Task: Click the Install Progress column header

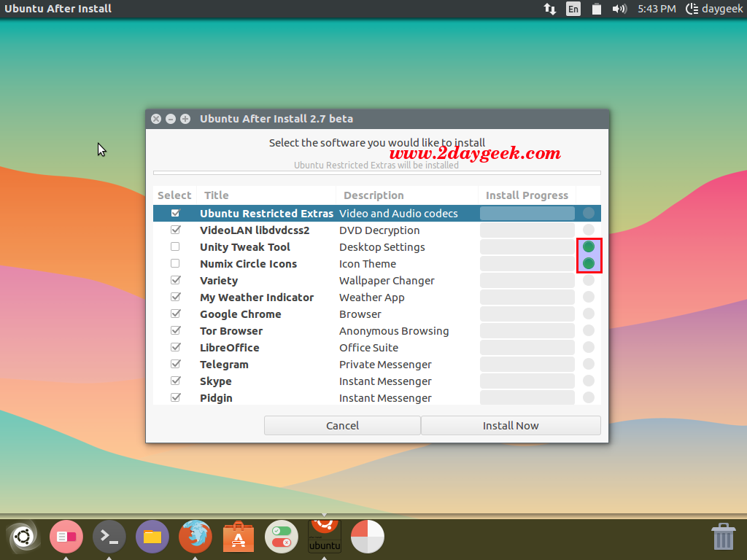Action: pyautogui.click(x=527, y=195)
